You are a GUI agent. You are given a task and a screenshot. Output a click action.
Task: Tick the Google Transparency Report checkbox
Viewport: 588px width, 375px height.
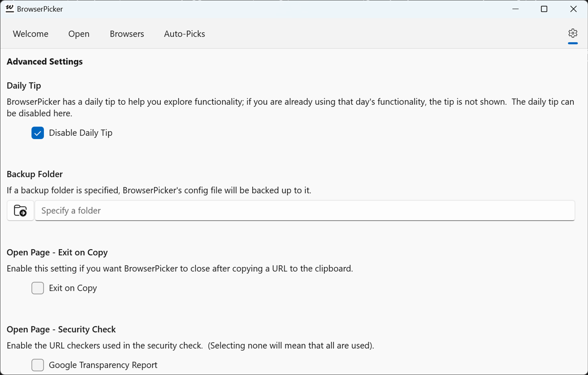[x=38, y=365]
